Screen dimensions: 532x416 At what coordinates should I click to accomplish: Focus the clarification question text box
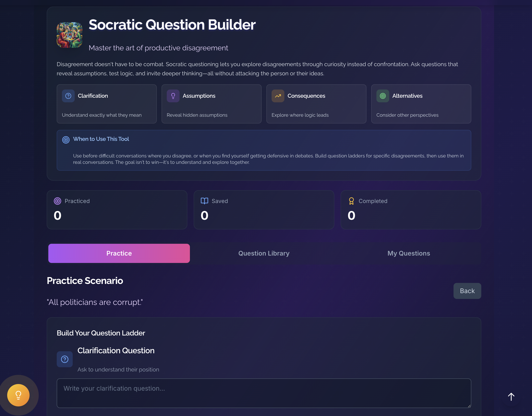coord(264,393)
